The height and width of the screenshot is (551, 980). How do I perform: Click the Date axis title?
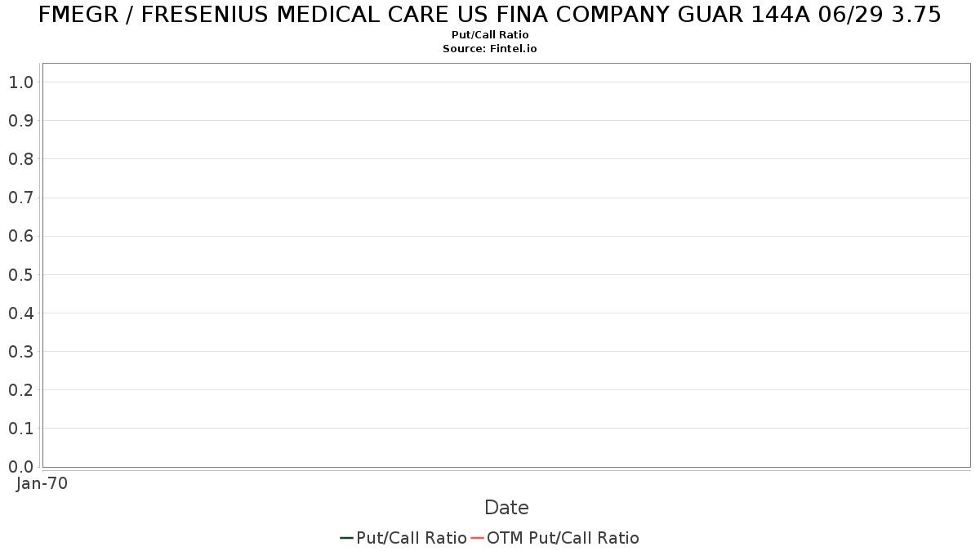click(506, 508)
